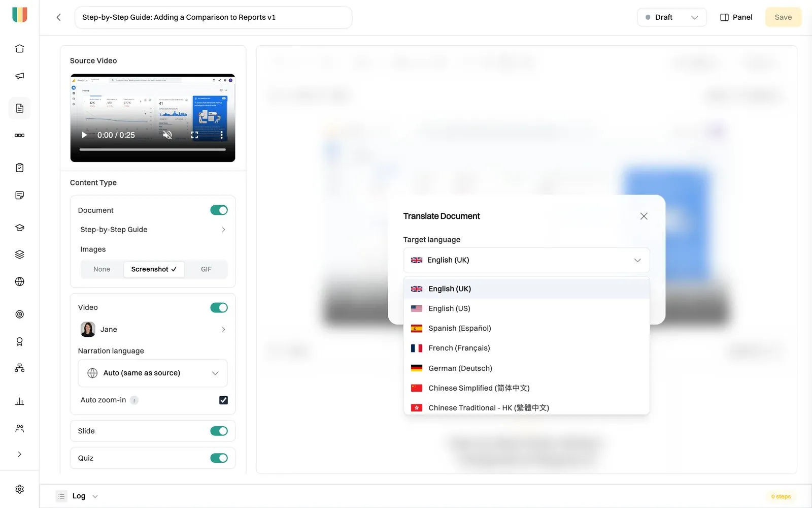Go back using the left arrow icon

click(59, 17)
